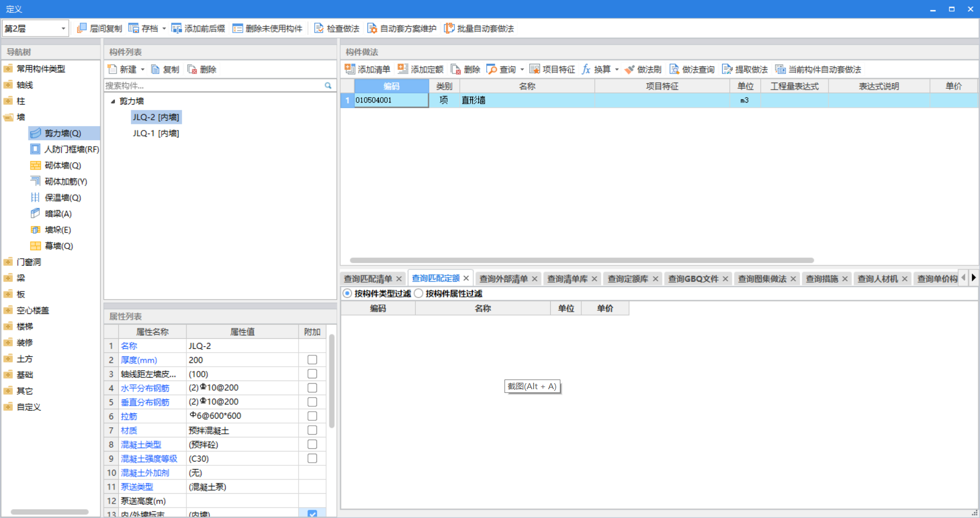Open the 存档 dropdown arrow
This screenshot has height=518, width=980.
(x=164, y=28)
